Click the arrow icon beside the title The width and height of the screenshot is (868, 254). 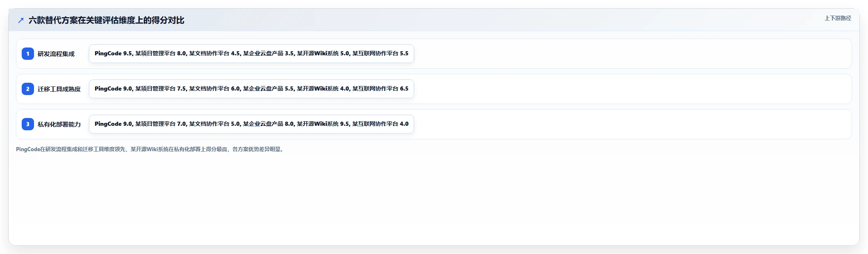[x=21, y=20]
